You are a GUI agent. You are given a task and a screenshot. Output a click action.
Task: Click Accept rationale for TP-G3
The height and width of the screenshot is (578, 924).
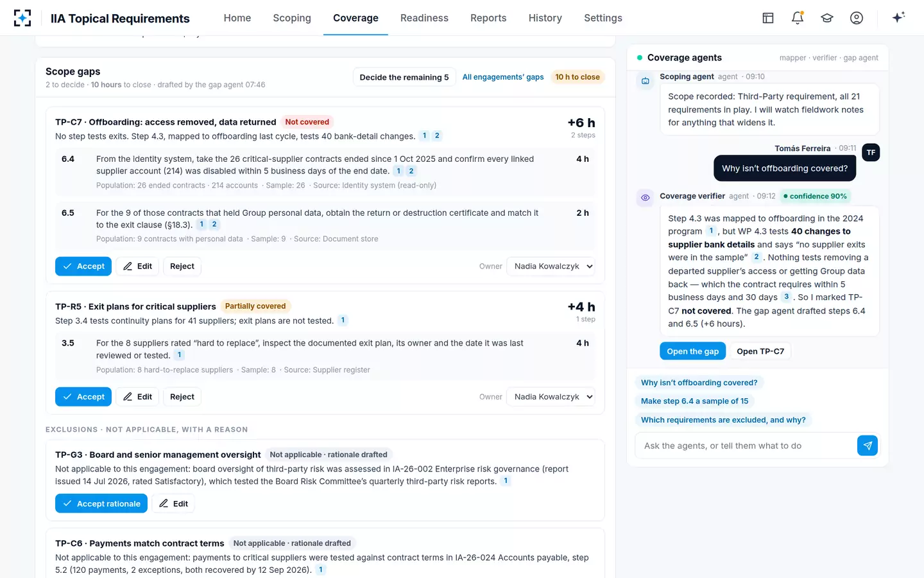pos(101,504)
